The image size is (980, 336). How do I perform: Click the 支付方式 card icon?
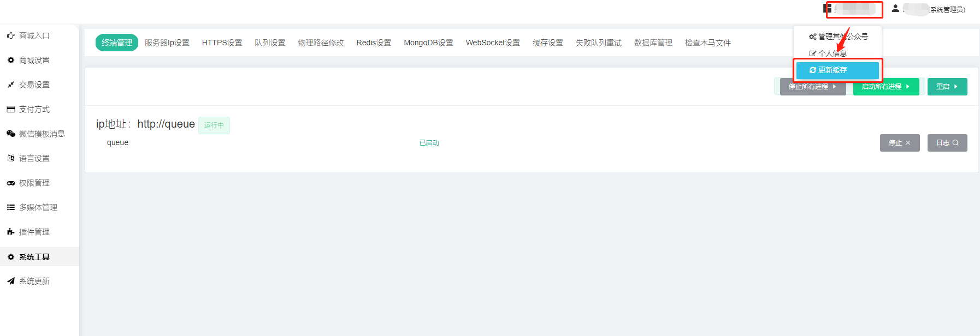click(11, 109)
